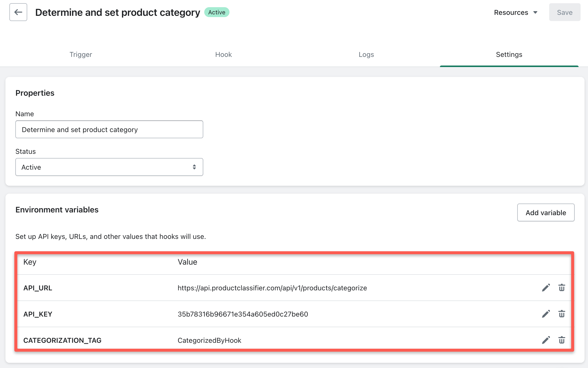The image size is (588, 368).
Task: Edit the CATEGORIZATION_TAG variable pencil icon
Action: (546, 340)
